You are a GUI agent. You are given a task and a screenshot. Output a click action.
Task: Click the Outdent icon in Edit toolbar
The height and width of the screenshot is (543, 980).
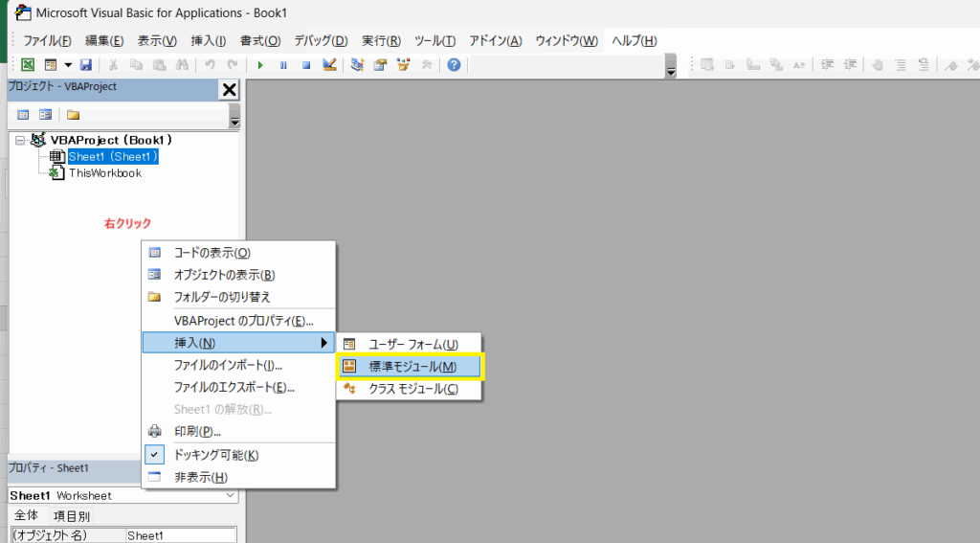pyautogui.click(x=850, y=64)
